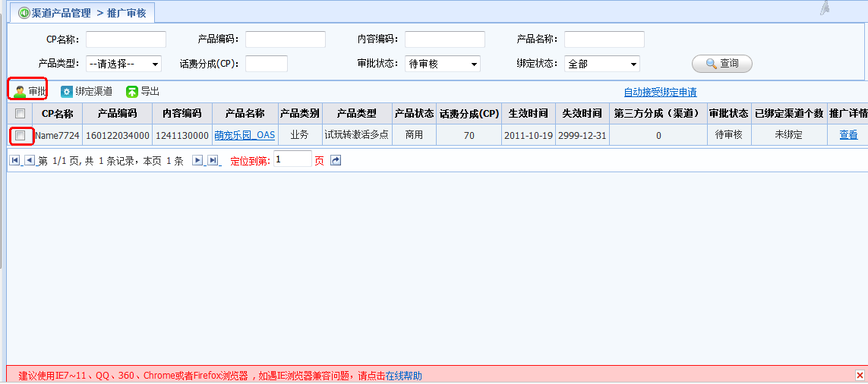868x384 pixels.
Task: Go to first page of results
Action: [15, 161]
